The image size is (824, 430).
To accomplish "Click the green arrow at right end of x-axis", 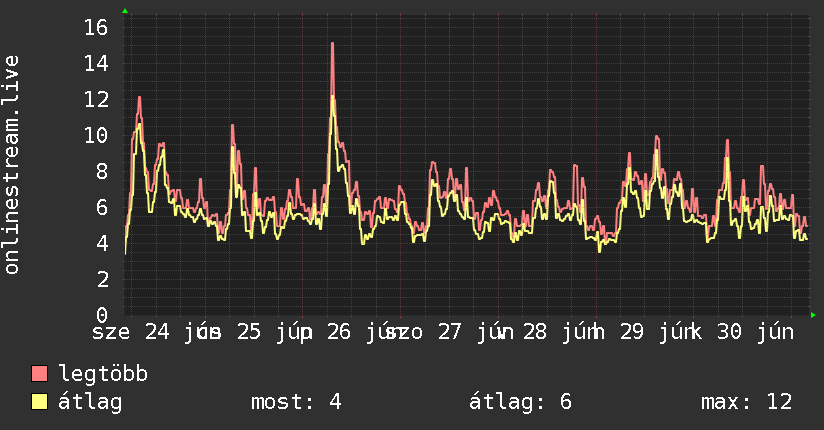I will [813, 315].
